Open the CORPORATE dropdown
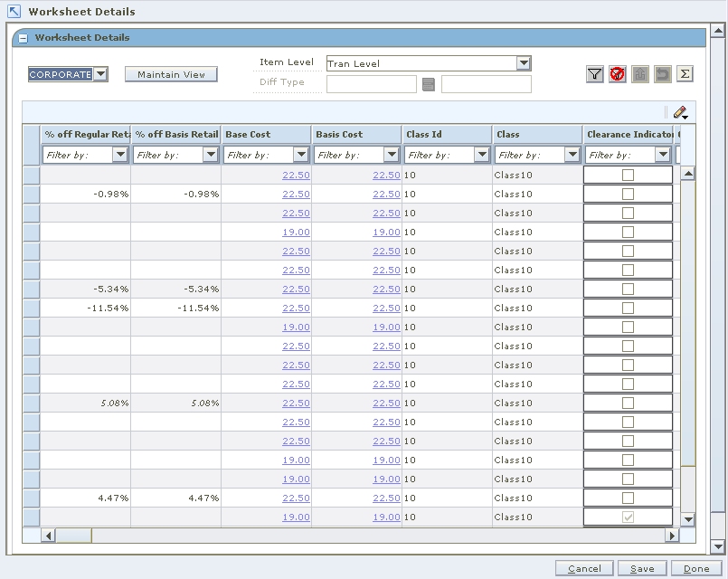The height and width of the screenshot is (579, 728). point(100,74)
